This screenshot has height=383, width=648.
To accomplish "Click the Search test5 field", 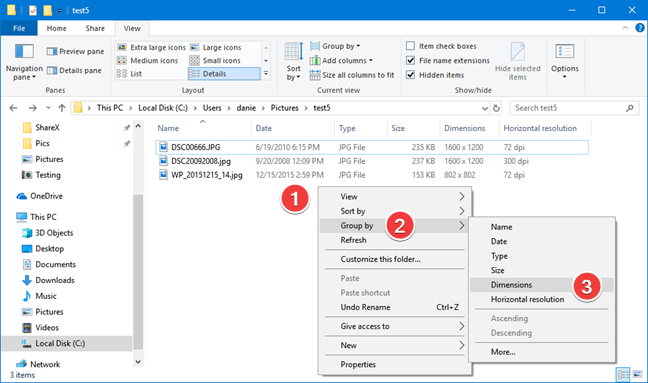I will coord(575,108).
